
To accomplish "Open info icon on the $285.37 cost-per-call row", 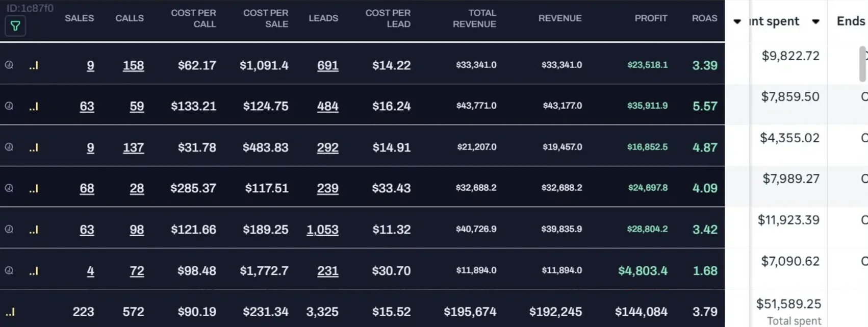I will point(9,188).
